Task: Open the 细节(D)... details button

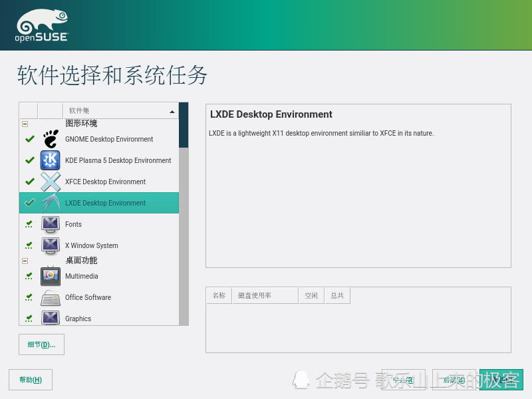Action: pos(41,344)
